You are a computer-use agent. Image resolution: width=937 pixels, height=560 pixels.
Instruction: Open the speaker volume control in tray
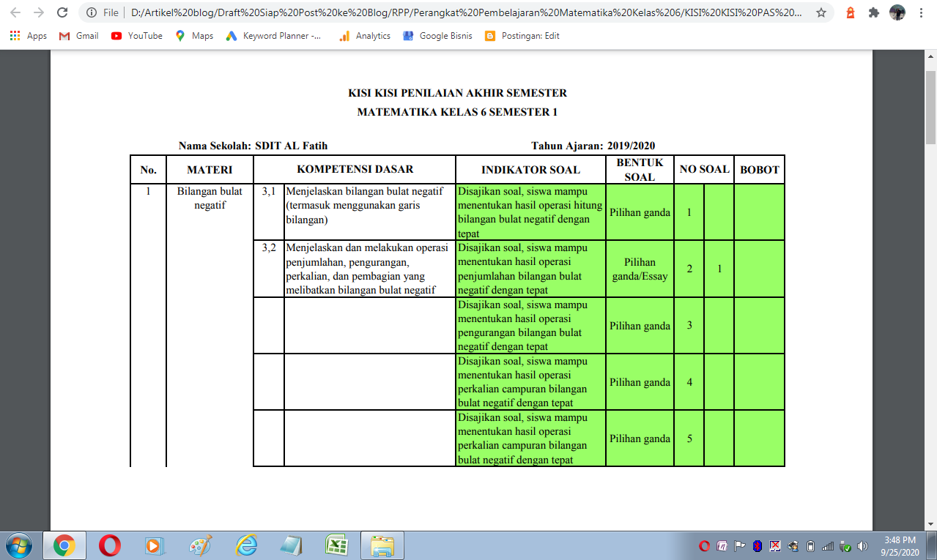(x=862, y=545)
